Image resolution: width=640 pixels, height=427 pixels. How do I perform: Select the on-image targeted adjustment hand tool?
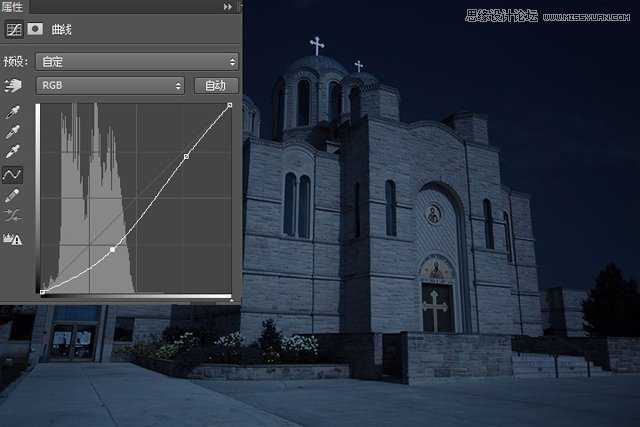click(x=14, y=86)
